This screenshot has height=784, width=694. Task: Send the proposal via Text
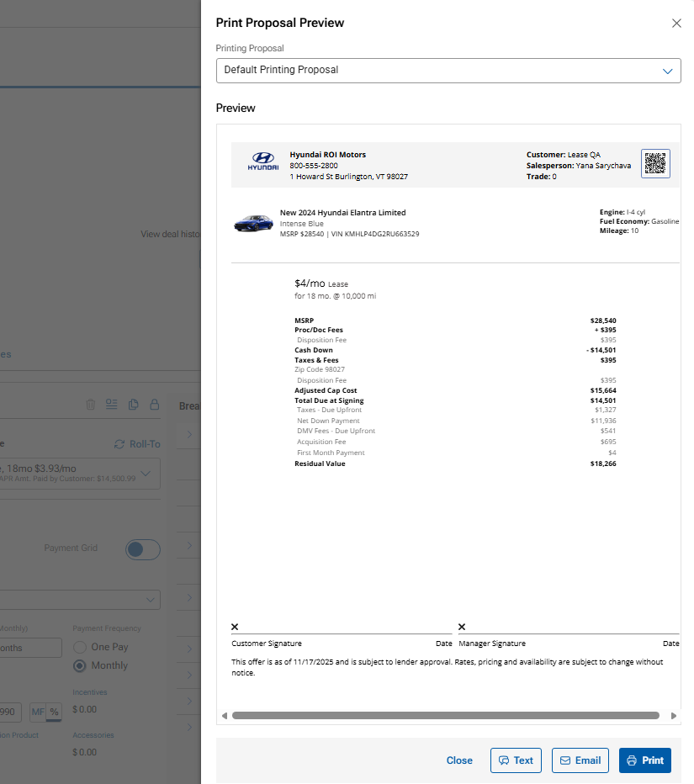click(516, 760)
